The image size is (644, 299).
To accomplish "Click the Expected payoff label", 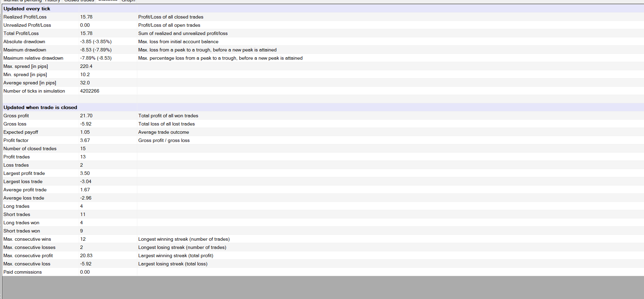I will point(21,132).
